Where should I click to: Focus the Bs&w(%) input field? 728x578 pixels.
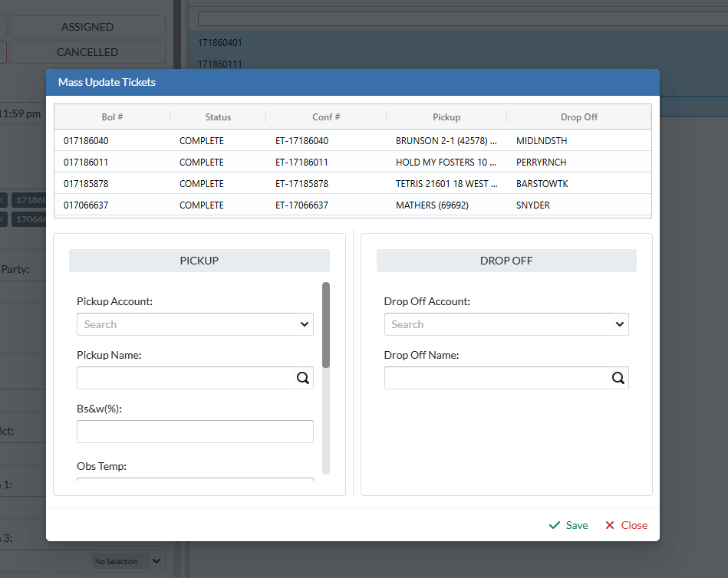195,432
